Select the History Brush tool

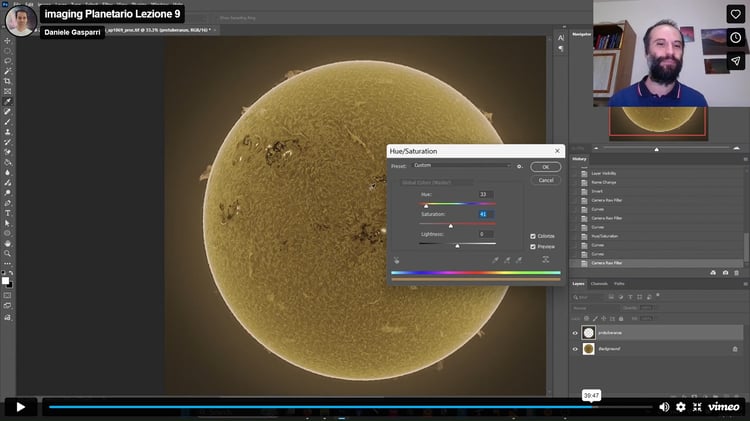pyautogui.click(x=7, y=142)
